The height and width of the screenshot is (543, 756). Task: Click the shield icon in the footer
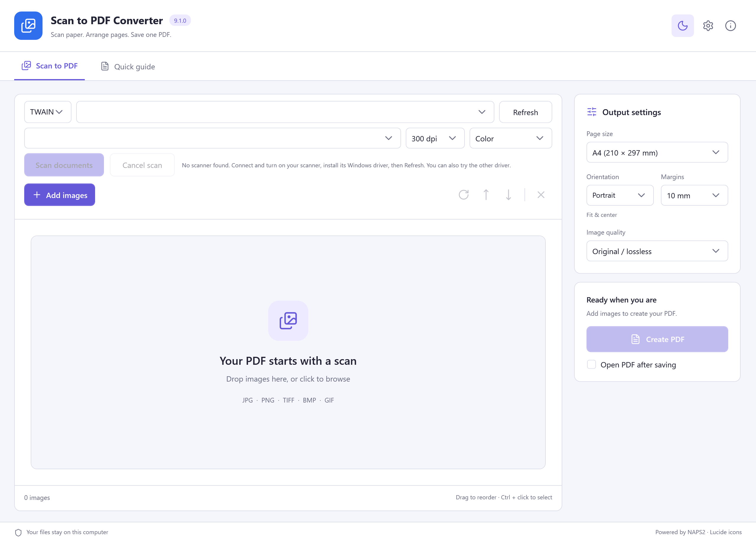click(18, 532)
